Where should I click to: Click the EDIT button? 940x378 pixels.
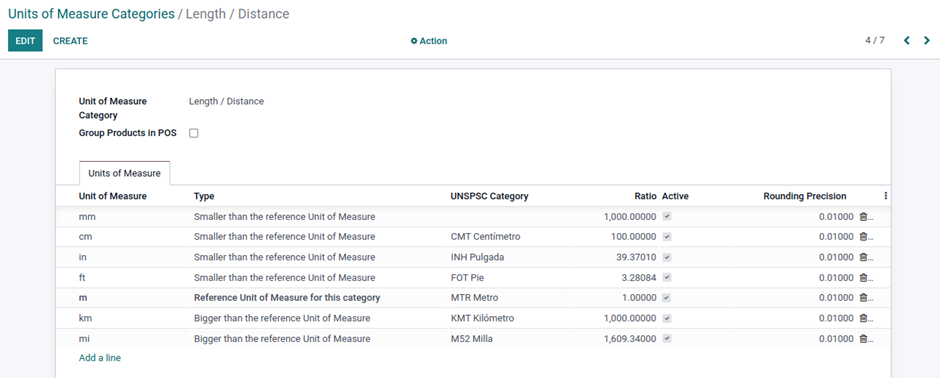pos(25,41)
